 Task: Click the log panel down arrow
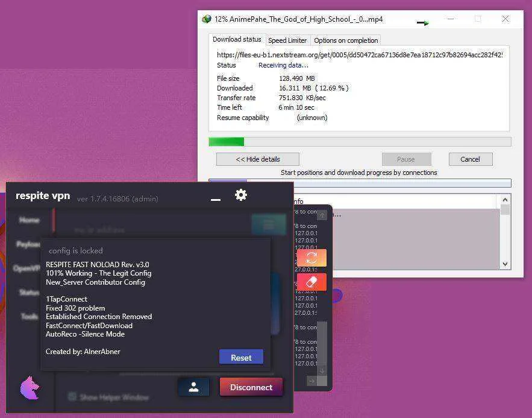point(322,371)
